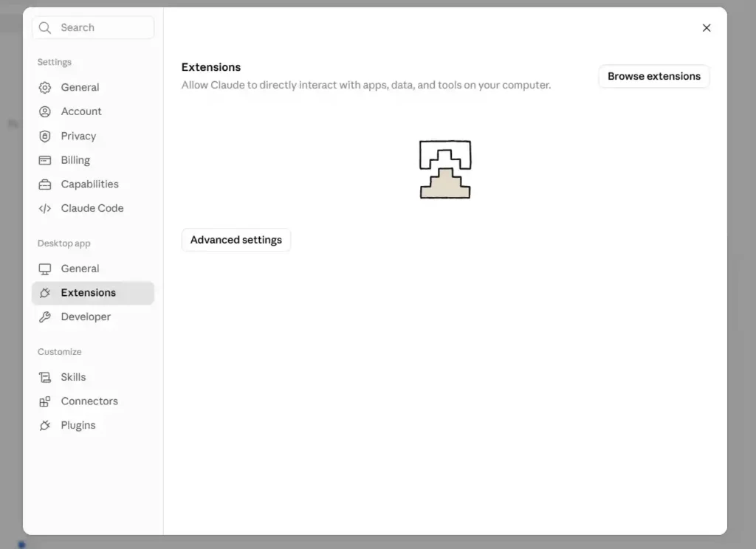Open the Skills customize page
The image size is (756, 549).
(x=92, y=377)
